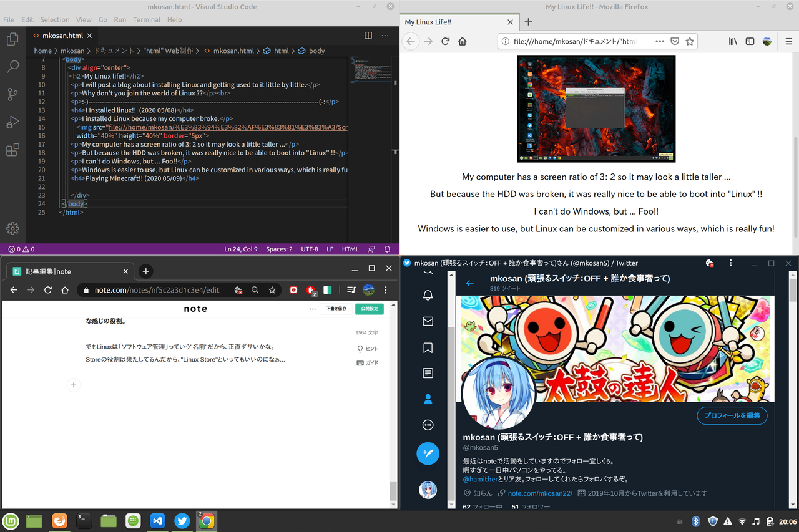The image size is (799, 532).
Task: Open VS Code editor More Actions menu
Action: pyautogui.click(x=386, y=36)
